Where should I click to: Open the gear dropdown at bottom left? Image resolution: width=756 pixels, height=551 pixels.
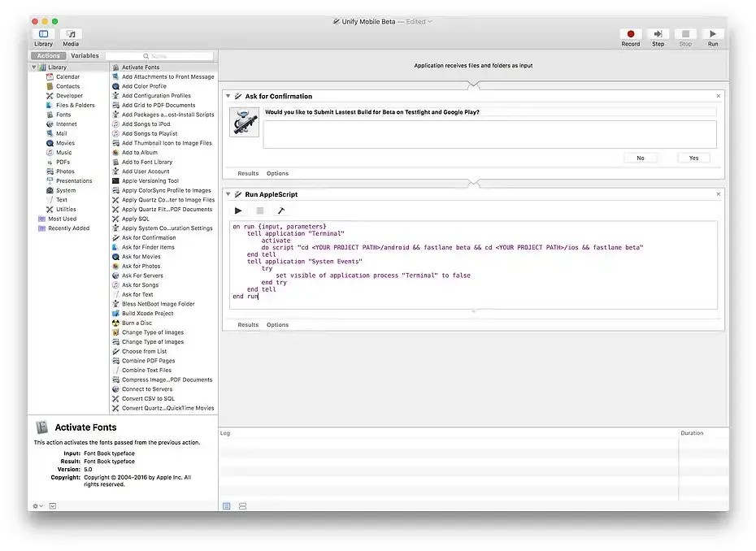click(x=37, y=505)
